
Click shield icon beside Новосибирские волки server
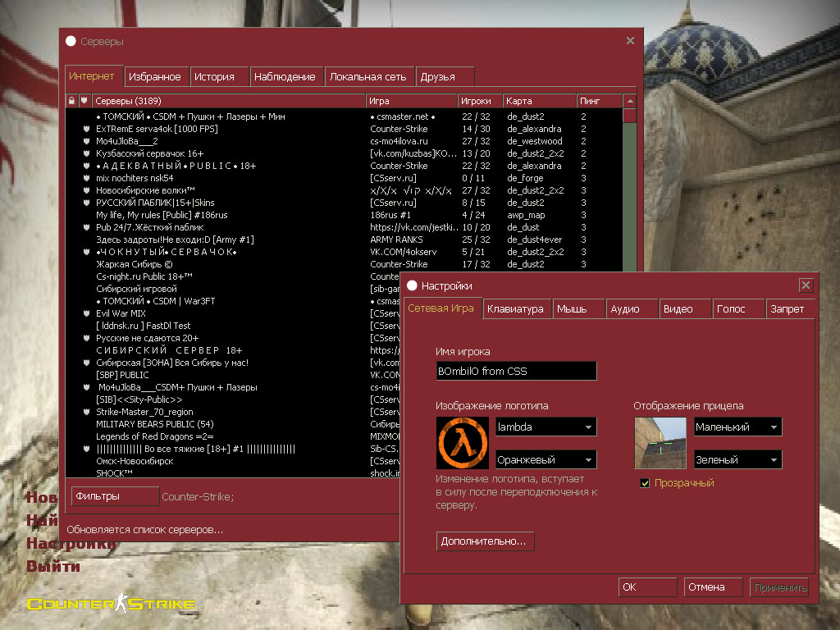coord(85,190)
